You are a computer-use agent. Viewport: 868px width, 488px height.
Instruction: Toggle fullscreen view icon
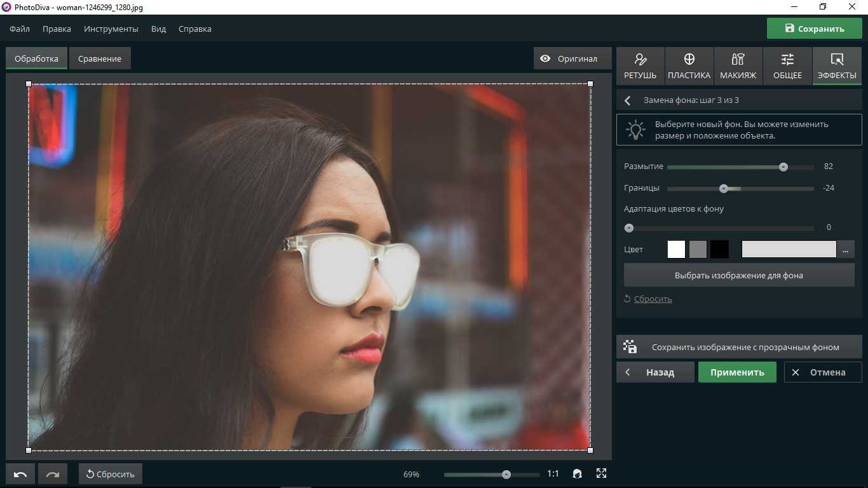click(x=601, y=473)
